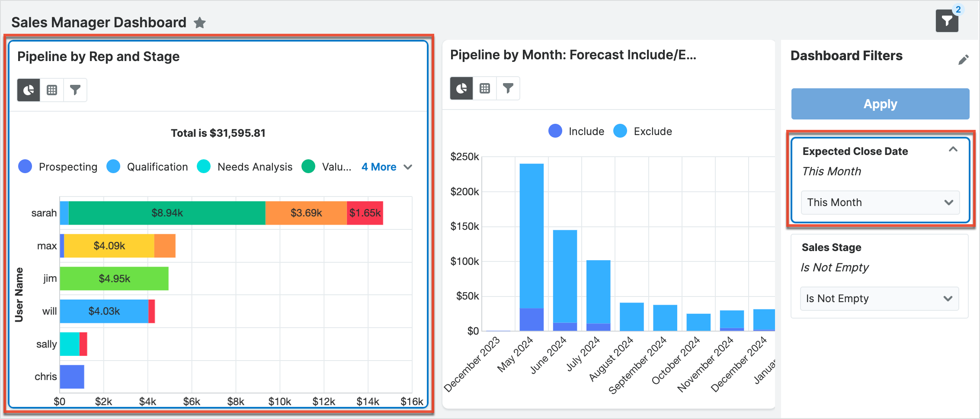Click the Prospecting blue color swatch
Image resolution: width=980 pixels, height=419 pixels.
[25, 167]
